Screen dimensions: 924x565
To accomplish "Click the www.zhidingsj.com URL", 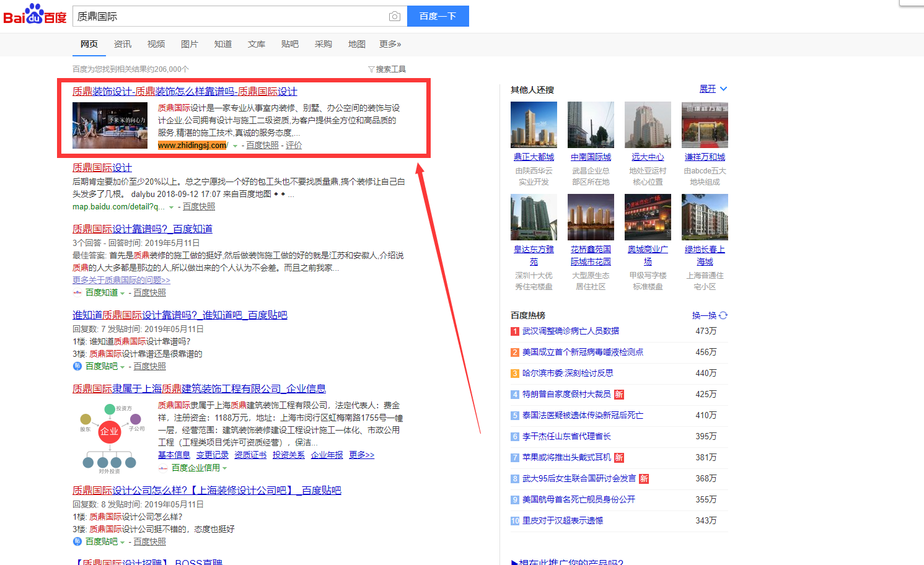I will (x=193, y=145).
